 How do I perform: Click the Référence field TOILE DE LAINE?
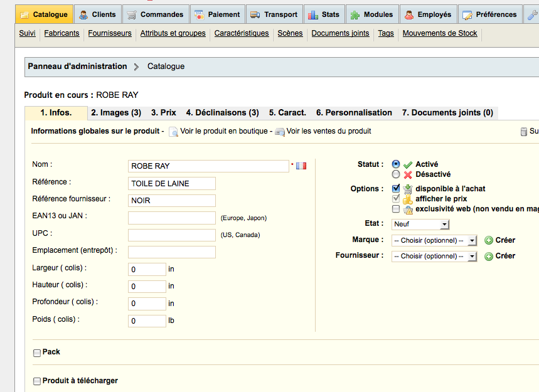click(171, 184)
